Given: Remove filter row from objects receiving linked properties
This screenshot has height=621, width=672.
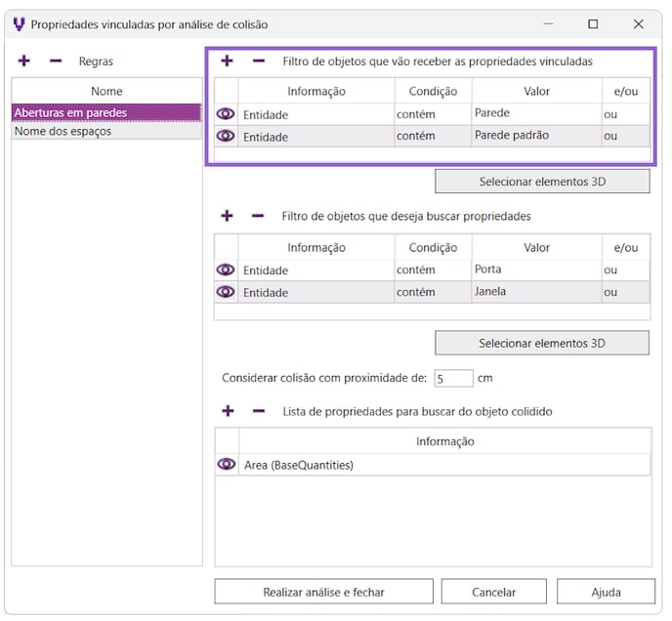Looking at the screenshot, I should pyautogui.click(x=258, y=61).
